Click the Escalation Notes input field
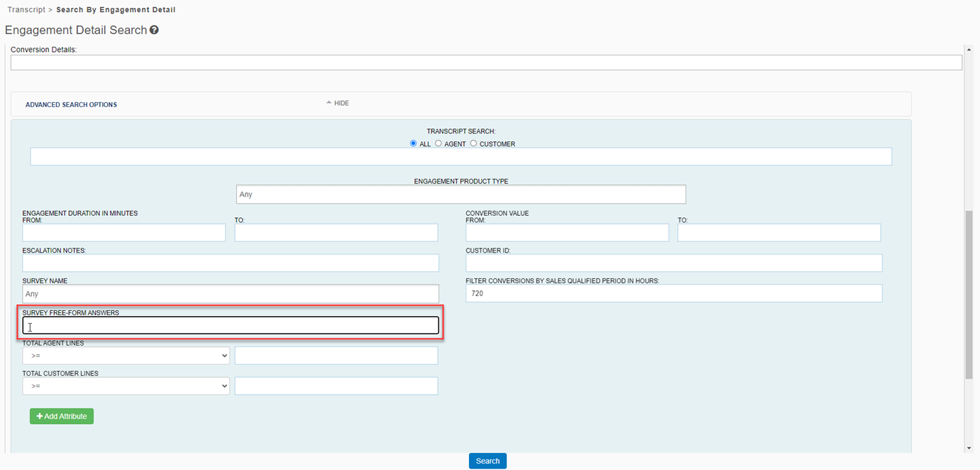 231,263
